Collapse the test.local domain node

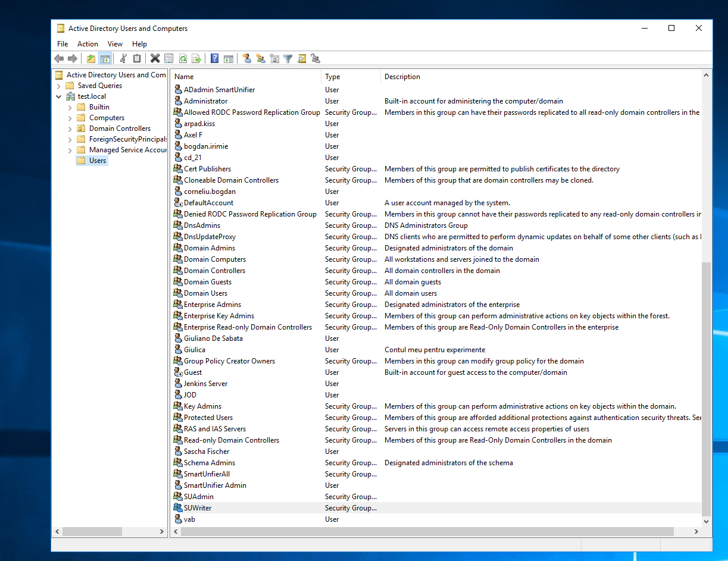click(58, 96)
